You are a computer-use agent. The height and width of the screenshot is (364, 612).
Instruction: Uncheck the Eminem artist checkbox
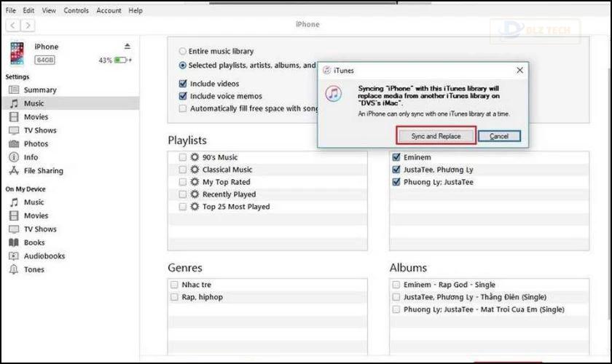pyautogui.click(x=396, y=157)
